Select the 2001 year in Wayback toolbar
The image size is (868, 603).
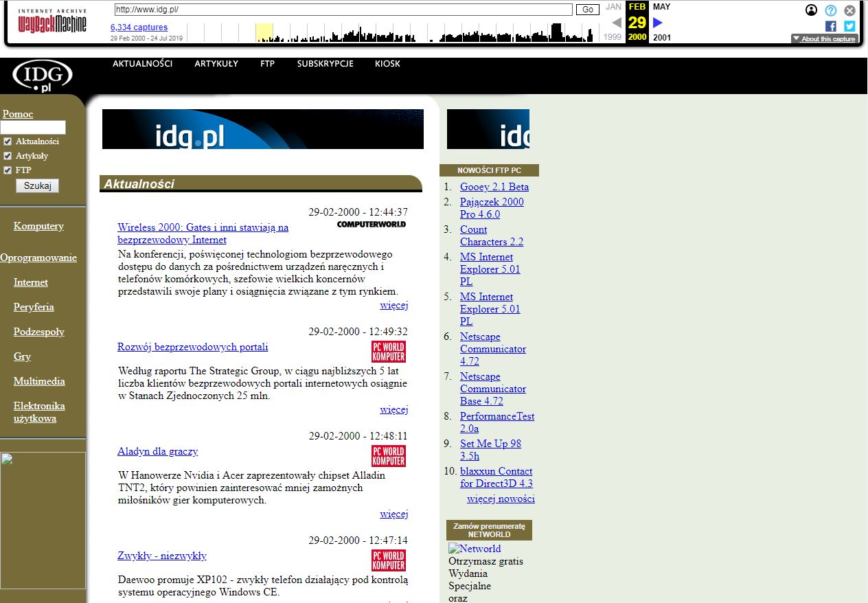point(662,37)
